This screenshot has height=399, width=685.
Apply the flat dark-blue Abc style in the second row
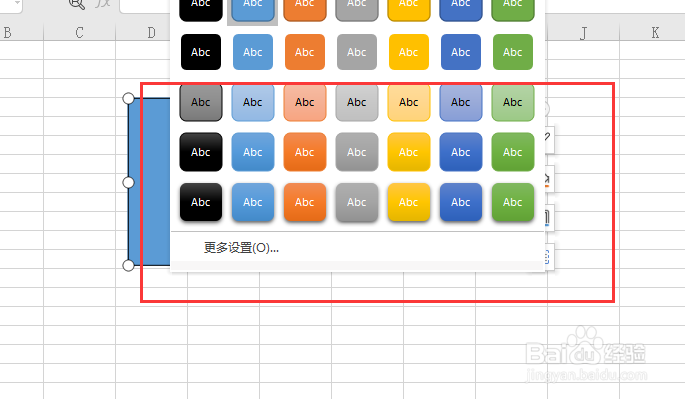[460, 52]
